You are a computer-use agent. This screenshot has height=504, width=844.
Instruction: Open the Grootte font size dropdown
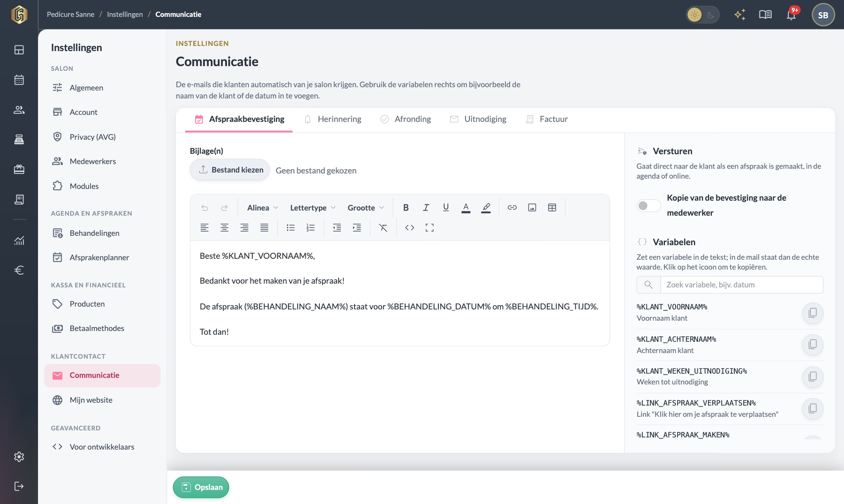point(366,208)
